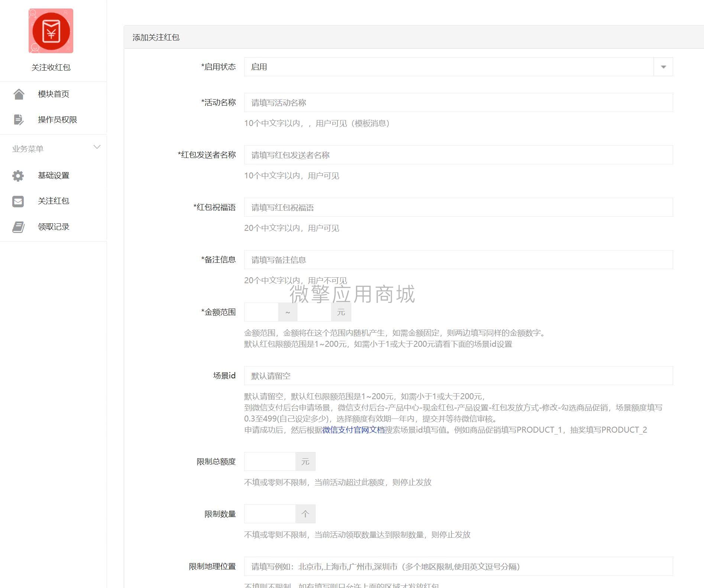The height and width of the screenshot is (588, 704).
Task: Click the red envelope app logo
Action: pos(51,31)
